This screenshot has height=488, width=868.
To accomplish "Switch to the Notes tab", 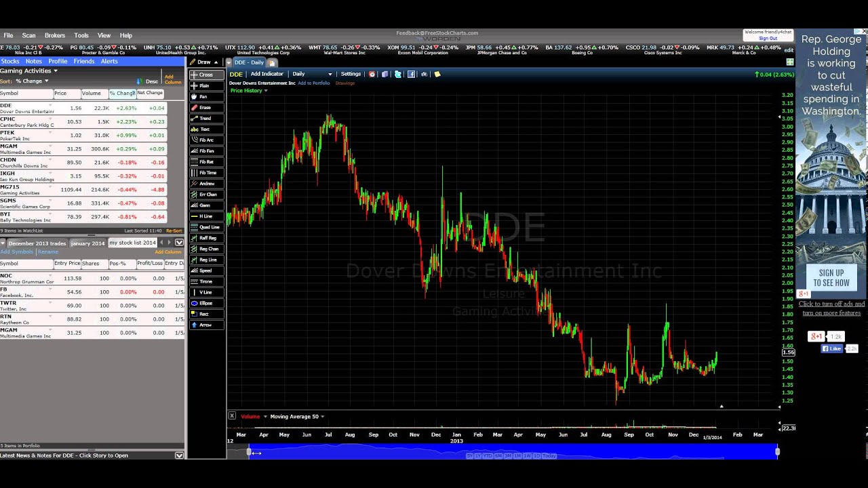I will [33, 61].
